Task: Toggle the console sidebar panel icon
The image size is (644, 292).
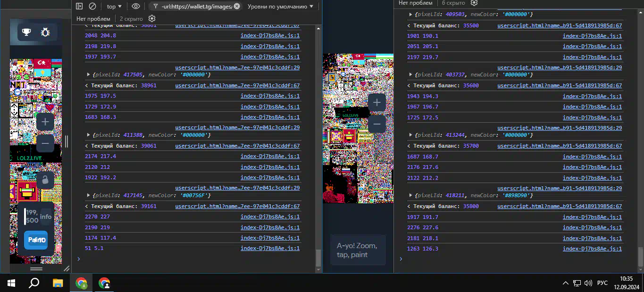Action: [x=79, y=6]
